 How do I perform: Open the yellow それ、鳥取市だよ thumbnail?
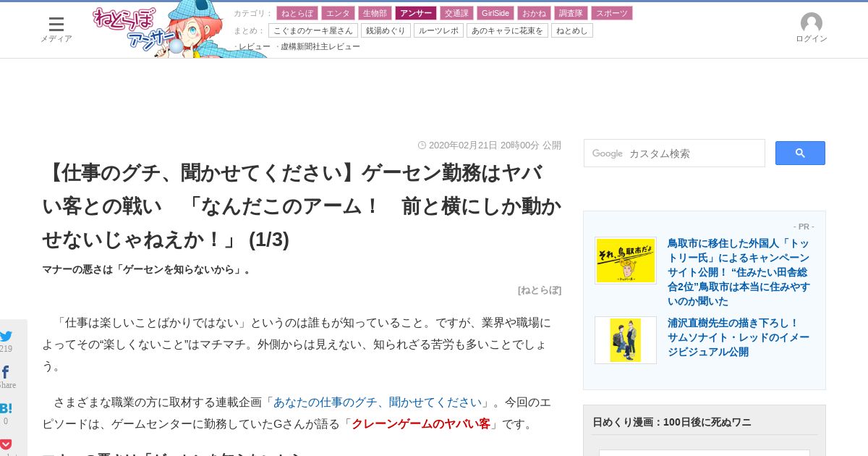626,261
